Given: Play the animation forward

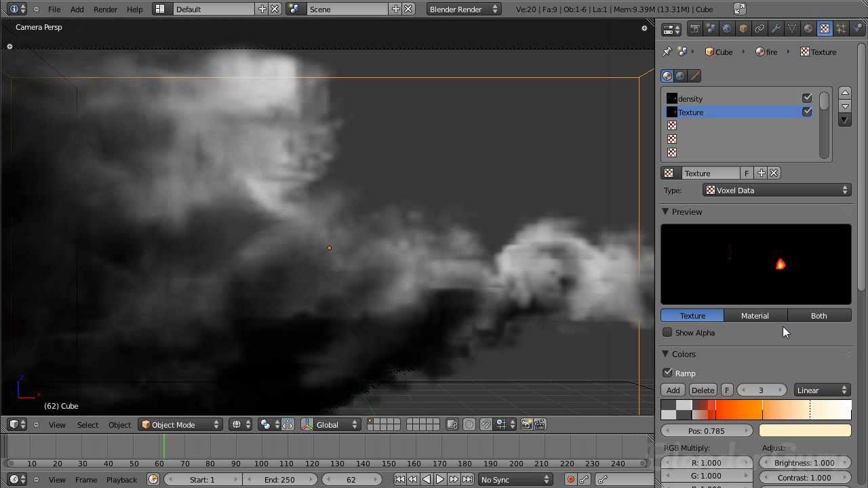Looking at the screenshot, I should (x=440, y=480).
